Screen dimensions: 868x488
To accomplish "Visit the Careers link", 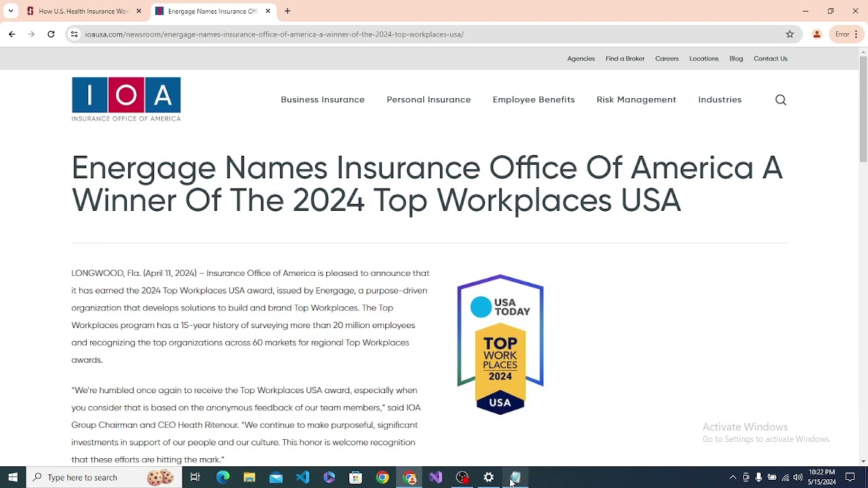I will tap(667, 58).
